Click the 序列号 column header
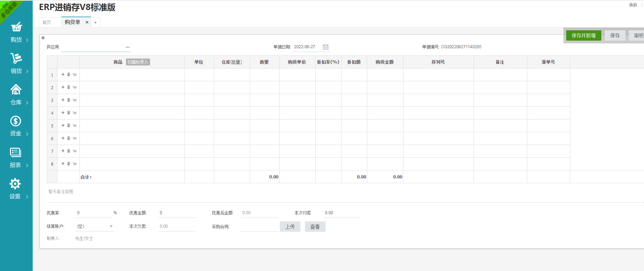The image size is (644, 271). coord(438,62)
